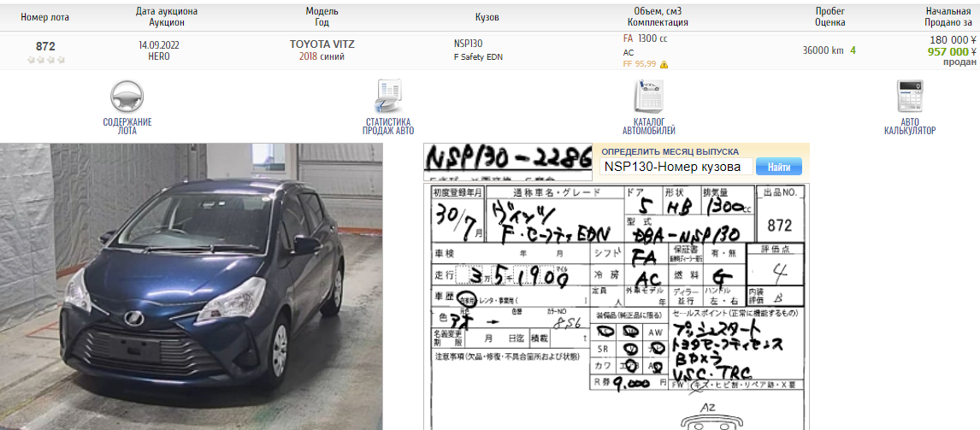
Task: Click the Авто калькулятор link text
Action: pyautogui.click(x=909, y=127)
